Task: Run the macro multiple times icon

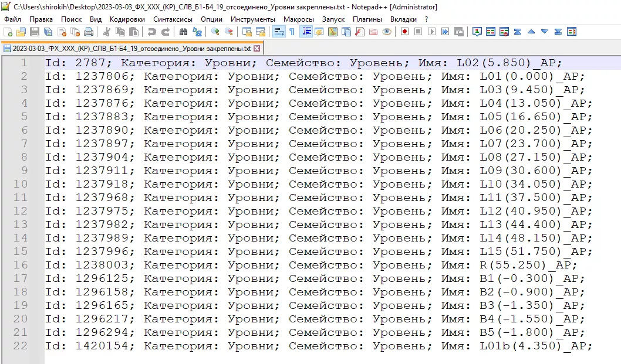Action: (445, 32)
